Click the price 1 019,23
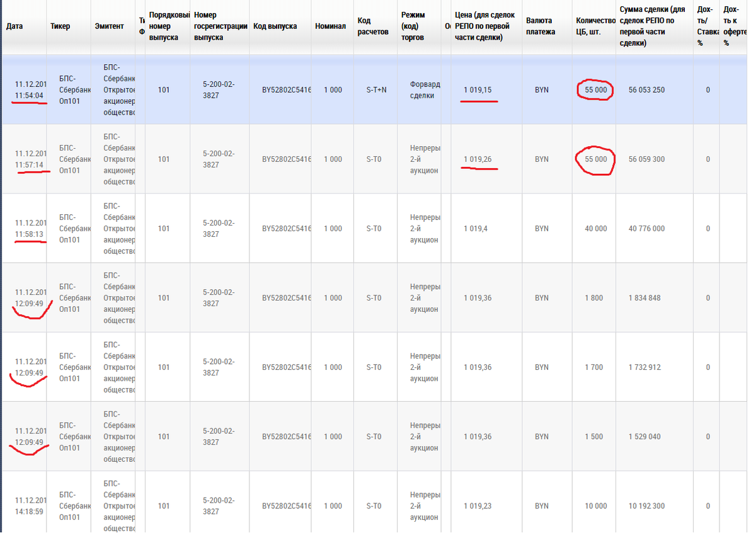Viewport: 756px width, 533px height. click(x=478, y=506)
